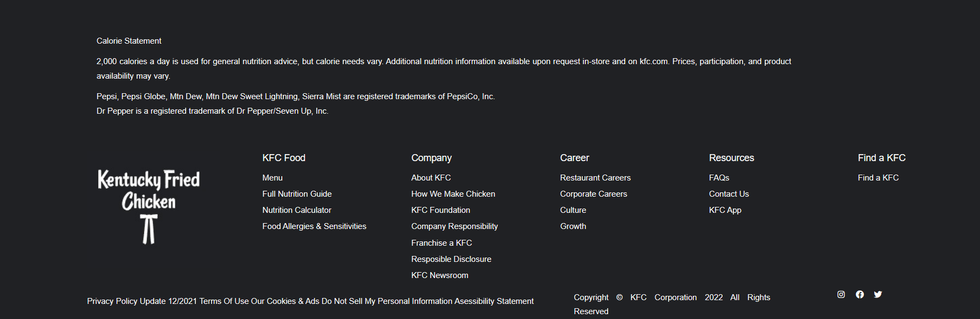
Task: View the FAQs under Resources
Action: click(x=718, y=177)
